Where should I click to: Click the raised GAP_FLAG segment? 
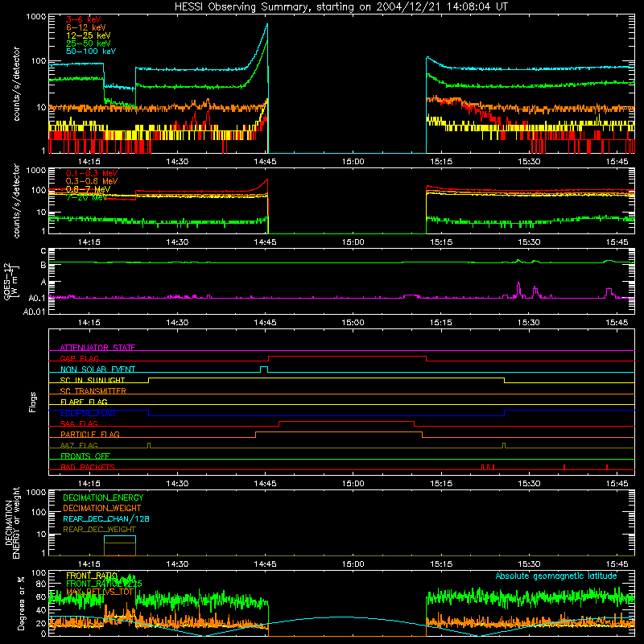coord(347,357)
